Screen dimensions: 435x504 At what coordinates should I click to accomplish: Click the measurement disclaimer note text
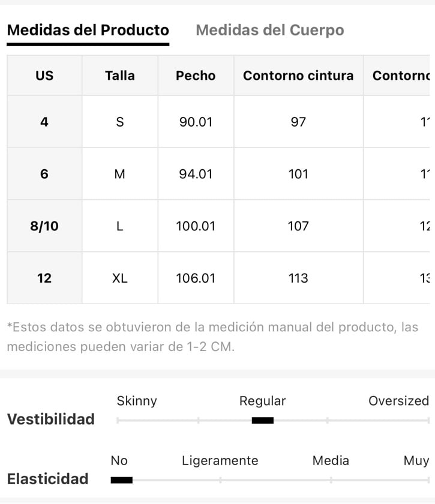click(212, 337)
